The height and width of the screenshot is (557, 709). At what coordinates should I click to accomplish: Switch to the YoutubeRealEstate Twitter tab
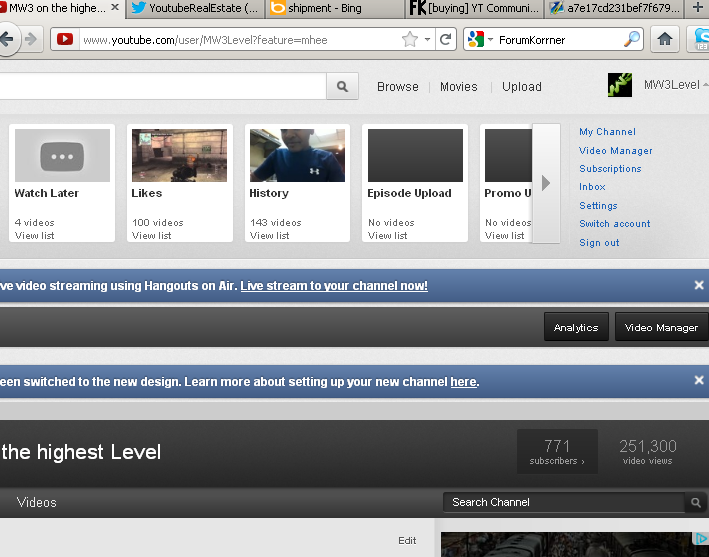click(x=195, y=8)
